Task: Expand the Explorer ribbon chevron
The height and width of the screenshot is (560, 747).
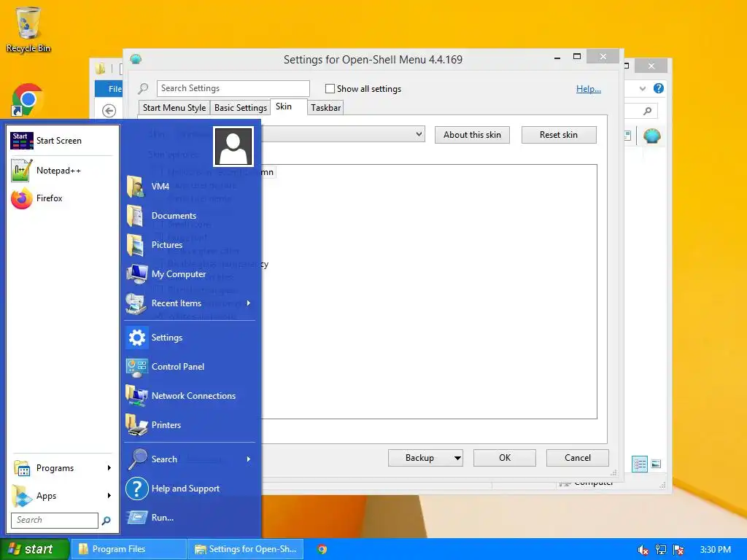Action: click(643, 88)
